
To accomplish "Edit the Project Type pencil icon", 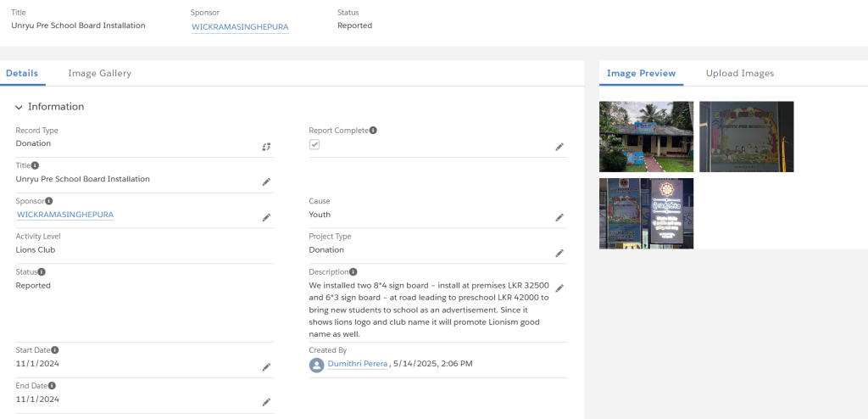I will 559,253.
